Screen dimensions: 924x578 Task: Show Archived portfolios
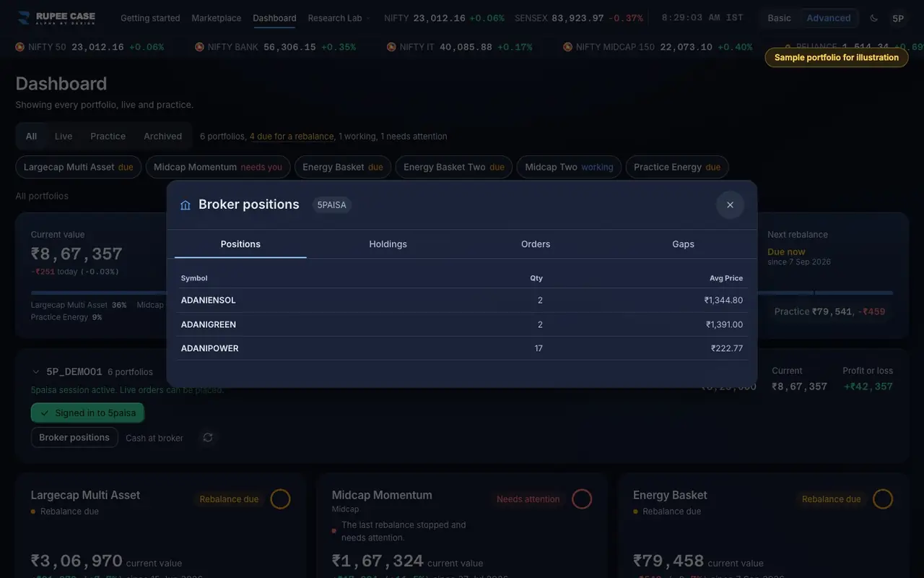coord(162,137)
